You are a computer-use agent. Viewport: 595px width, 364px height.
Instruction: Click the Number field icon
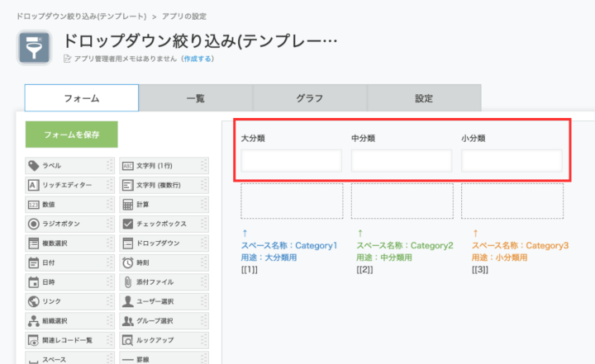[34, 205]
